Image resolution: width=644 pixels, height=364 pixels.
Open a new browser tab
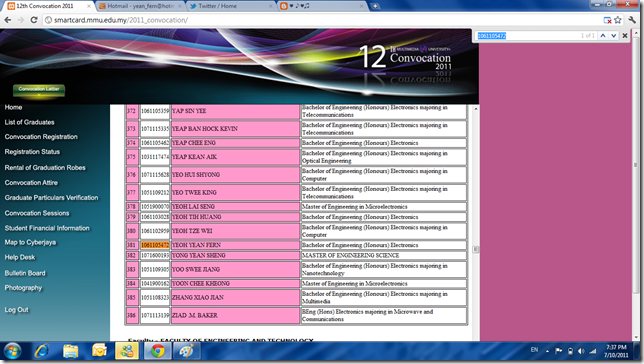coord(375,6)
